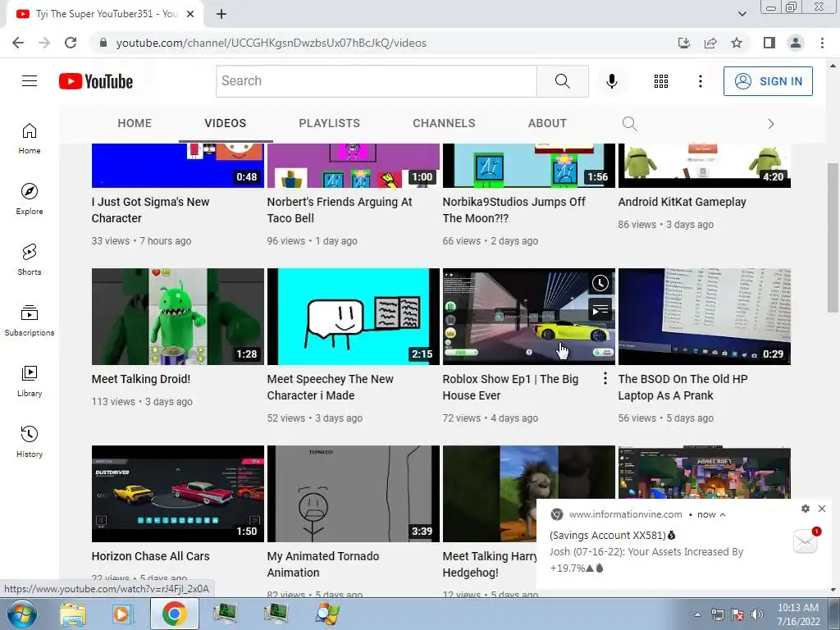Image resolution: width=840 pixels, height=630 pixels.
Task: Click the Chrome address bar URL
Action: point(271,43)
